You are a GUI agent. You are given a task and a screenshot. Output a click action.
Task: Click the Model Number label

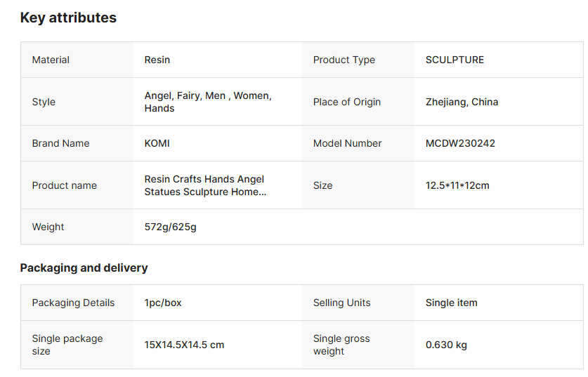pyautogui.click(x=348, y=143)
